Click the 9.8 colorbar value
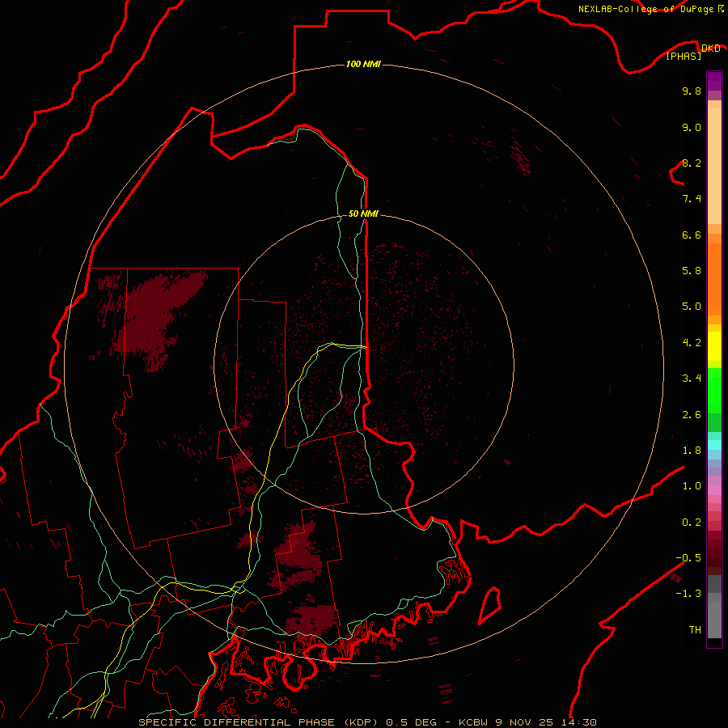This screenshot has height=728, width=728. click(692, 91)
